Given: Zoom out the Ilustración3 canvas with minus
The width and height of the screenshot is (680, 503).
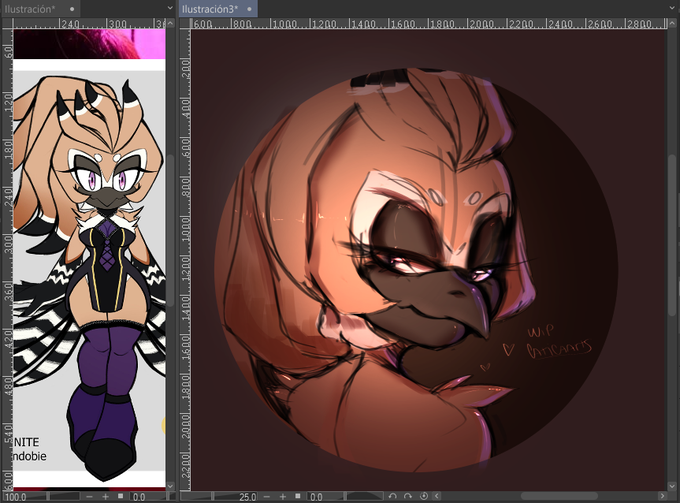Looking at the screenshot, I should coord(267,497).
